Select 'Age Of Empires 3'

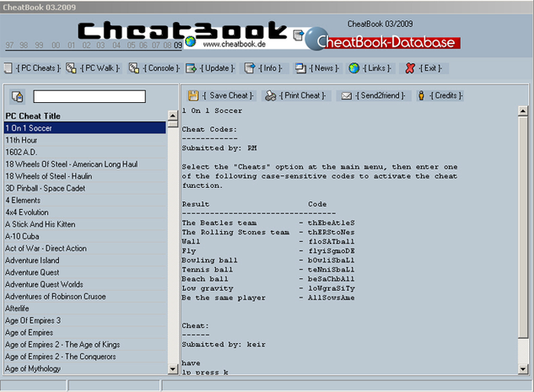tap(85, 321)
